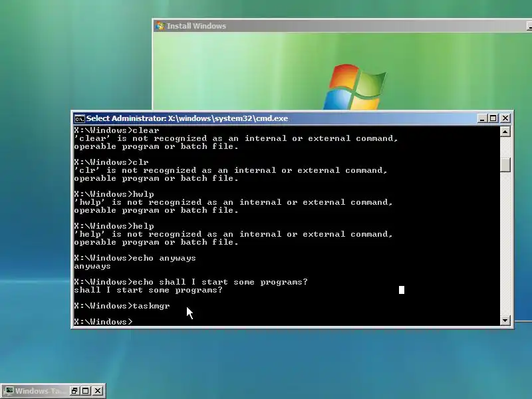Viewport: 532px width, 399px height.
Task: Maximize the minimized Windows Task Manager window
Action: [86, 391]
